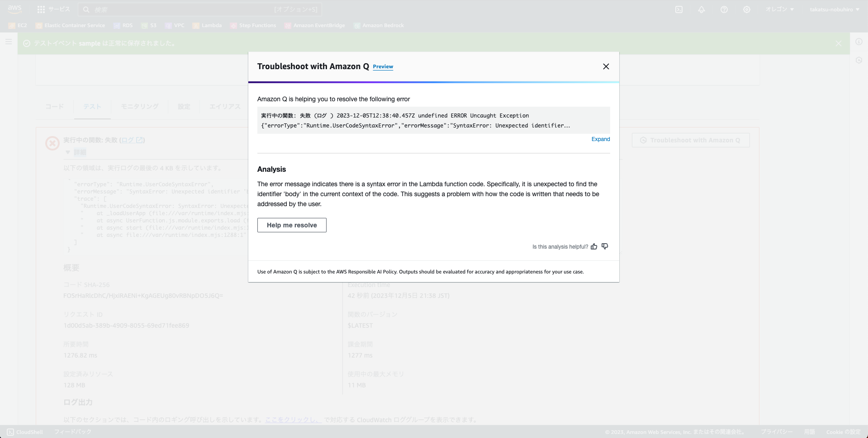The width and height of the screenshot is (868, 438).
Task: Click the フィードバック footer link
Action: pyautogui.click(x=73, y=432)
